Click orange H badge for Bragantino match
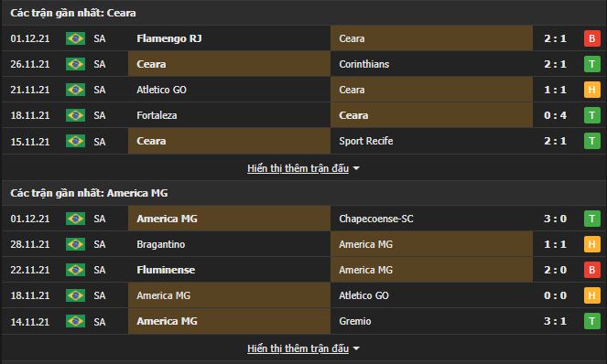Viewport: 607px width, 364px height. pyautogui.click(x=592, y=244)
